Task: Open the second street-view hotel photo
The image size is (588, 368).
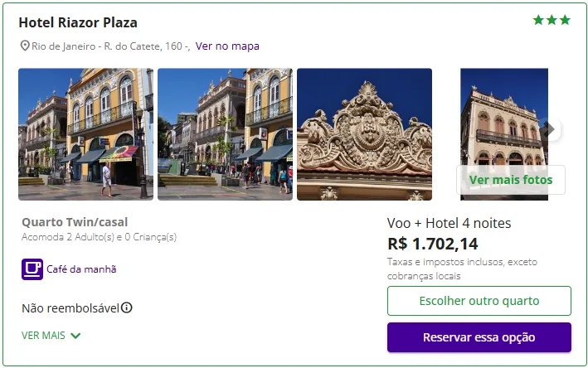Action: 225,134
